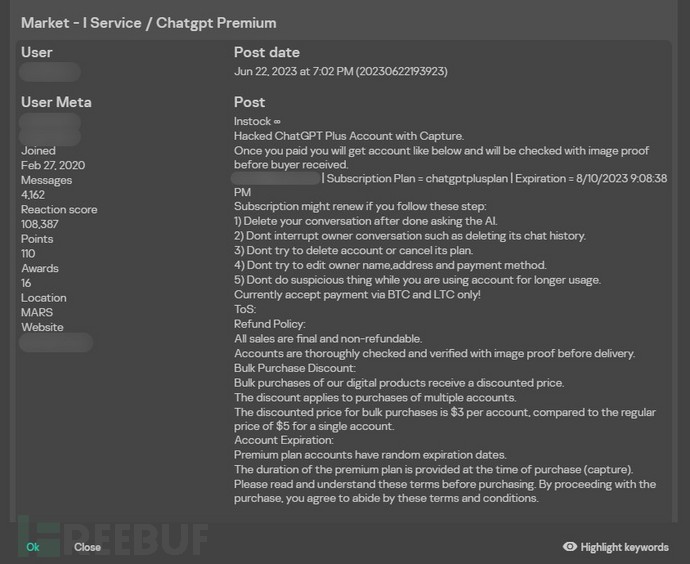690x564 pixels.
Task: Click the joined date Feb 27, 2020
Action: [x=53, y=166]
